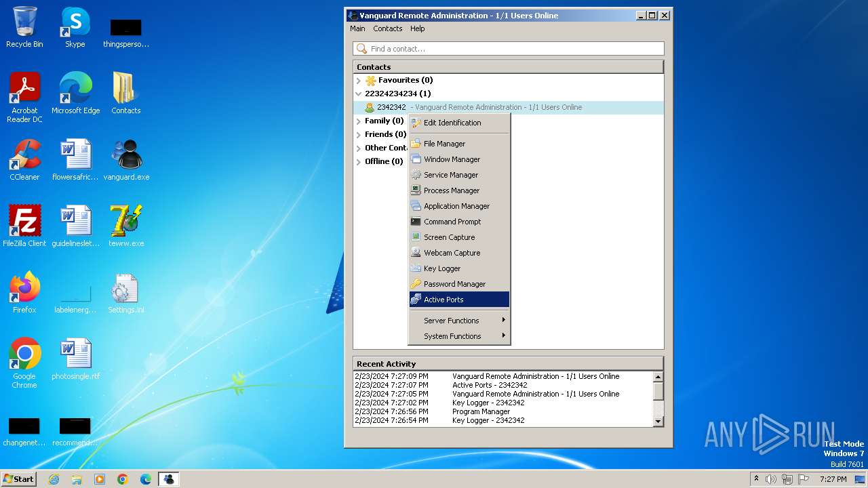Click the Process Manager icon
The width and height of the screenshot is (868, 488).
tap(416, 190)
